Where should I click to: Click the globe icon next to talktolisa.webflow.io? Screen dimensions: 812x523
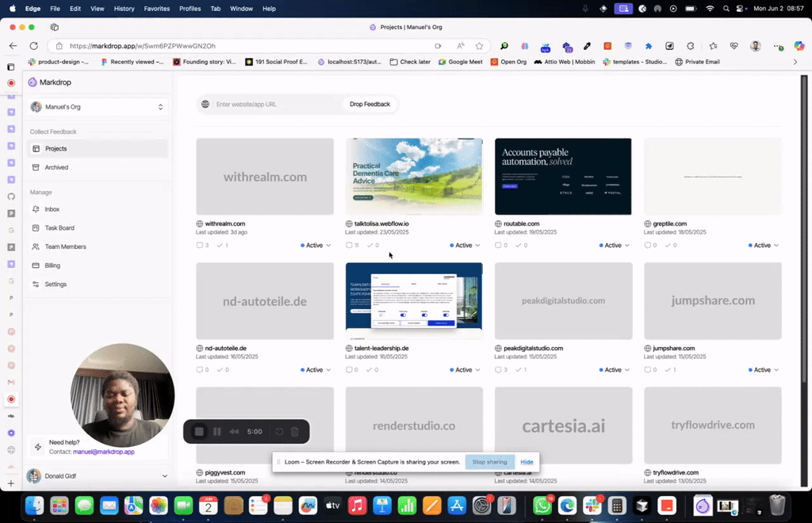pyautogui.click(x=349, y=224)
